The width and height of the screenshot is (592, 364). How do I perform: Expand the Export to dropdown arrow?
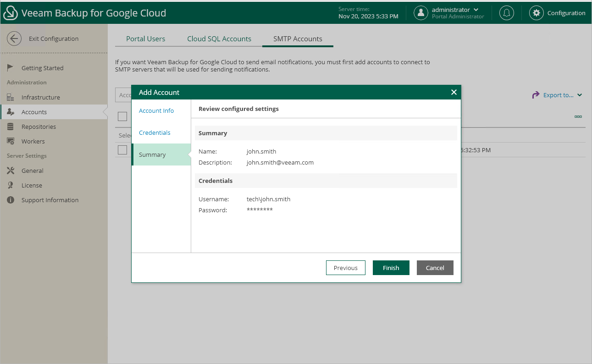point(580,95)
